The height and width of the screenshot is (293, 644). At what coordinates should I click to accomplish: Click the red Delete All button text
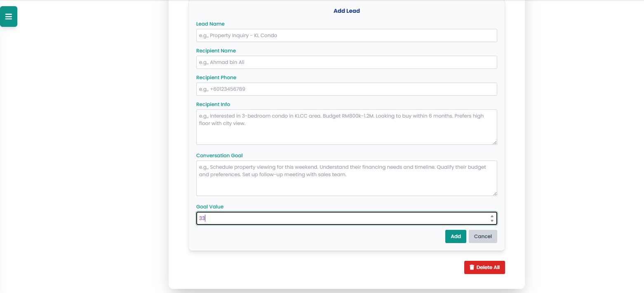point(488,267)
